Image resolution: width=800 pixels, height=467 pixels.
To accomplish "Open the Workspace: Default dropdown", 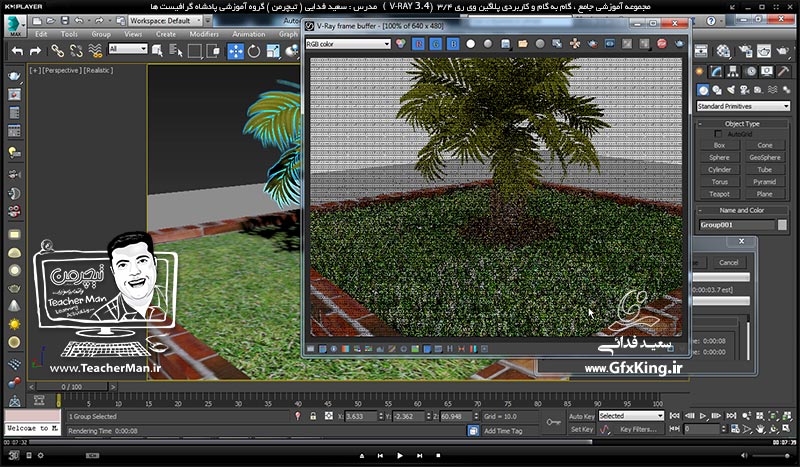I will click(166, 21).
